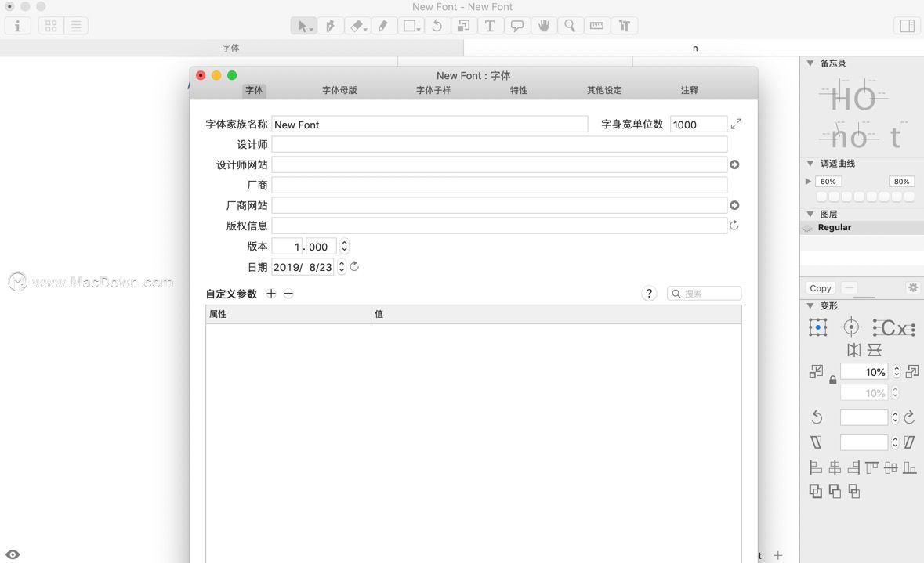Select the Text tool in the toolbar
Screen dimensions: 924x563
(490, 25)
